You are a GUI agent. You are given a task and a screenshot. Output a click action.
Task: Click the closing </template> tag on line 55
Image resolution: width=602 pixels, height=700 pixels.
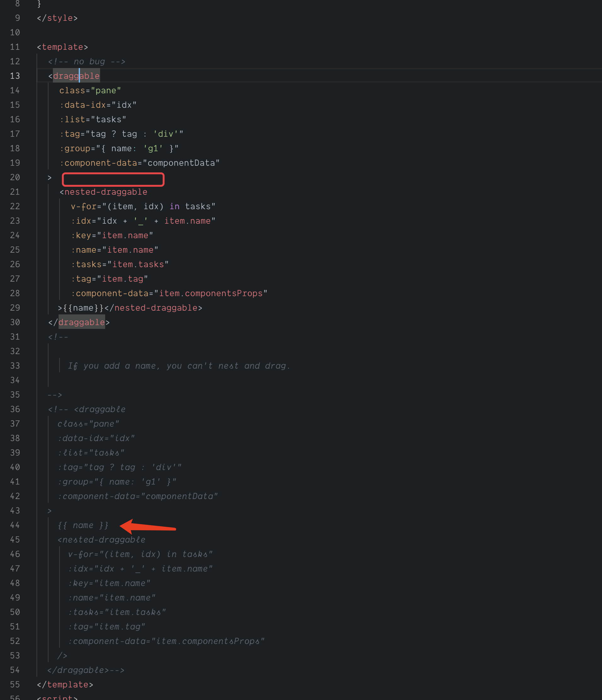pyautogui.click(x=65, y=685)
